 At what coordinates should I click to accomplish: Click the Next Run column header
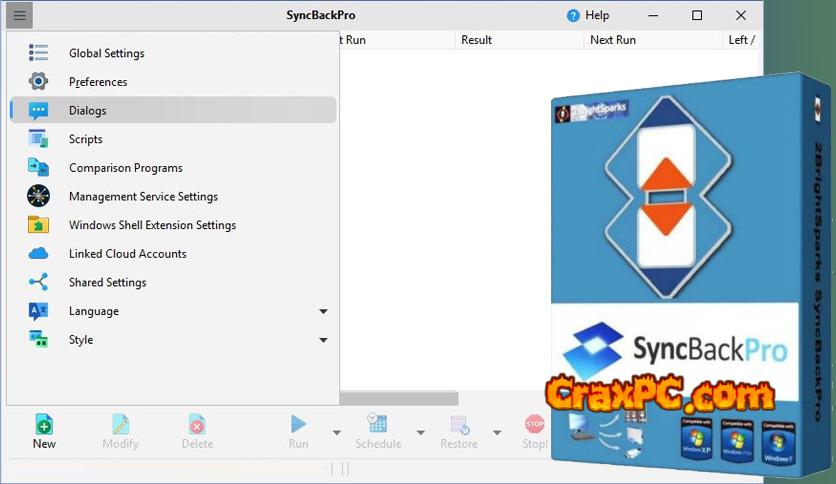pyautogui.click(x=613, y=40)
